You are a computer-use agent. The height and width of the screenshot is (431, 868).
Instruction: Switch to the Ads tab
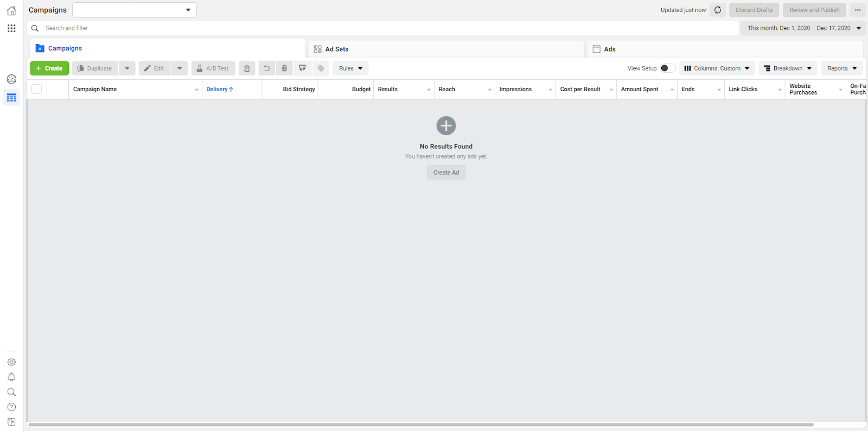coord(725,49)
